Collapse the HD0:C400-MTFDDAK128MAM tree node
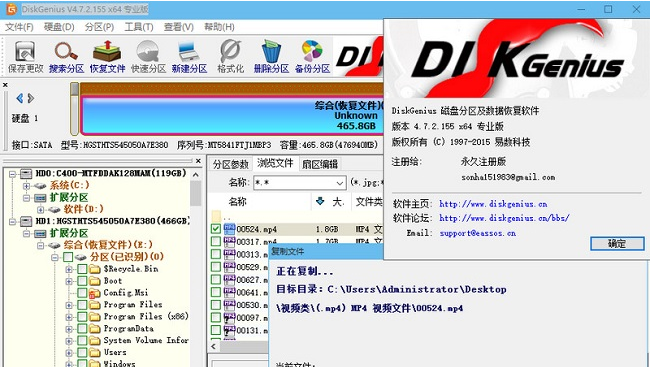 (12, 174)
